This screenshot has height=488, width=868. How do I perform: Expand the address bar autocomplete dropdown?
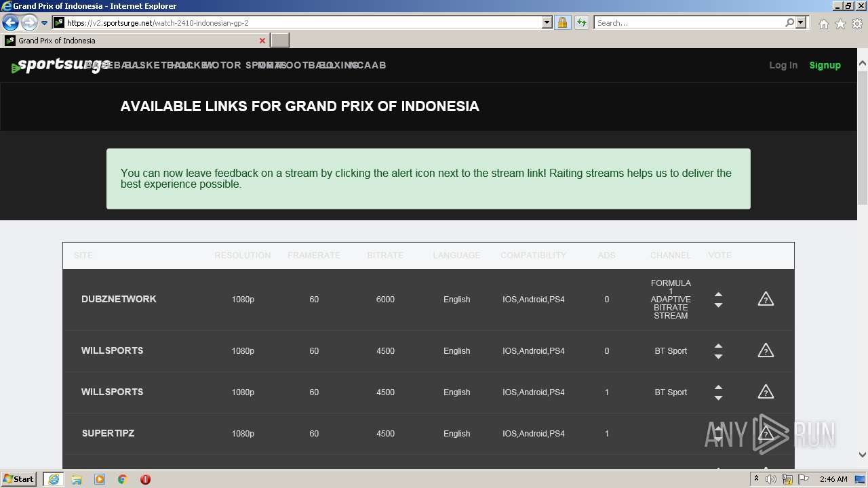[547, 23]
